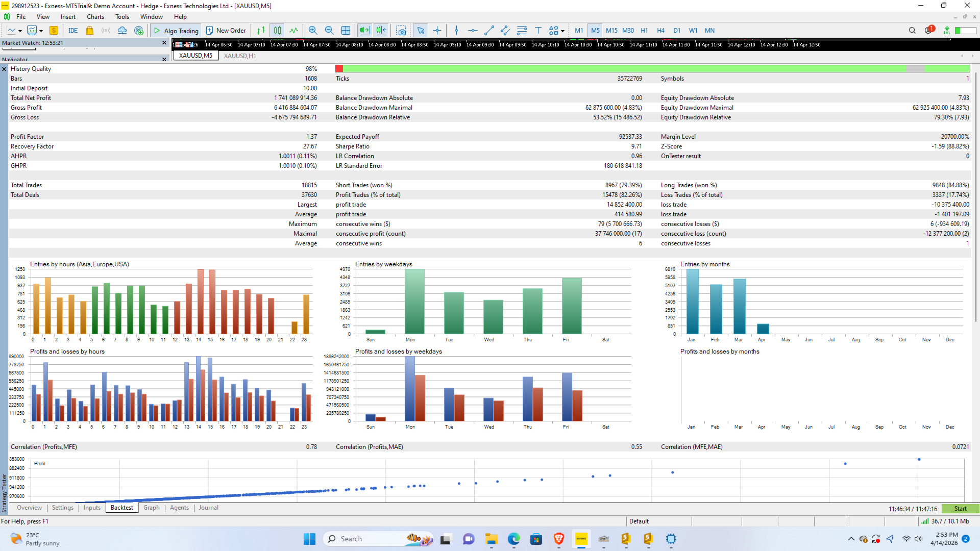Click the Fibonacci retracement tool icon

coord(522,31)
